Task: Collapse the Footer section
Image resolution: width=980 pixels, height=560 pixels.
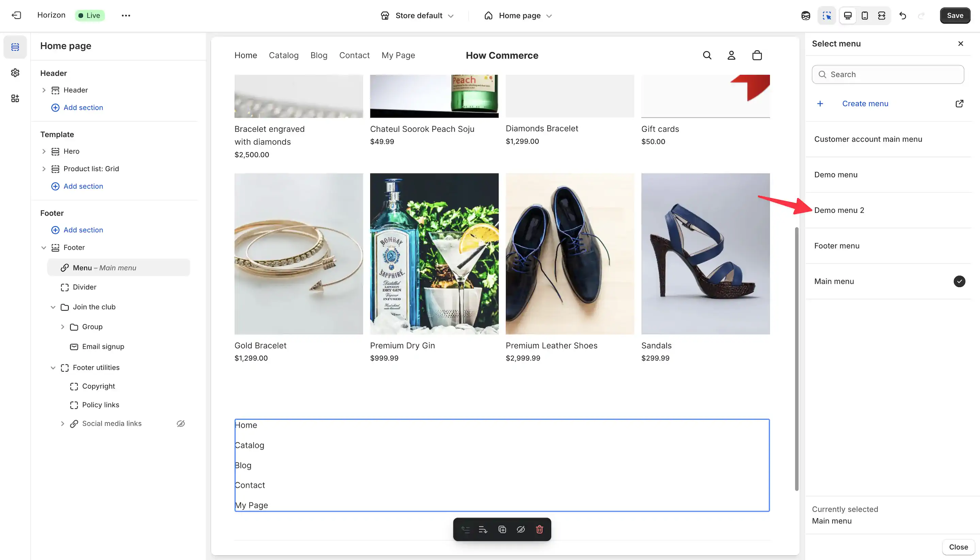Action: 44,248
